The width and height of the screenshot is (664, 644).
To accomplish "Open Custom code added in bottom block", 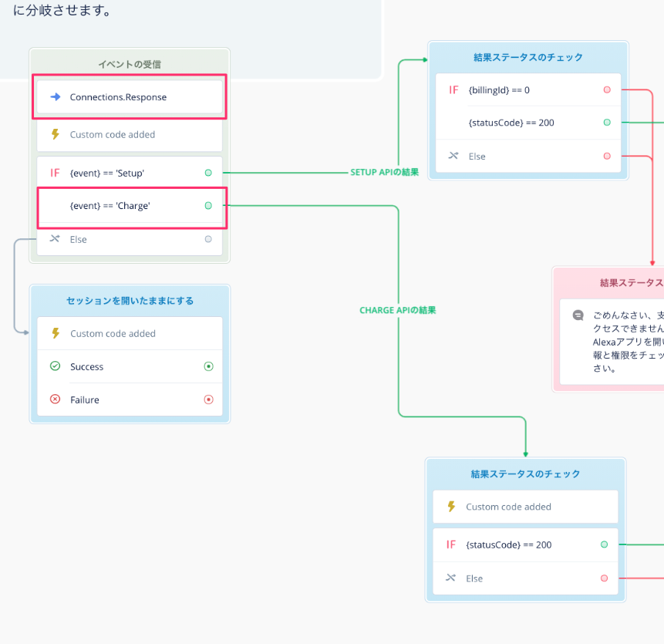I will (525, 507).
